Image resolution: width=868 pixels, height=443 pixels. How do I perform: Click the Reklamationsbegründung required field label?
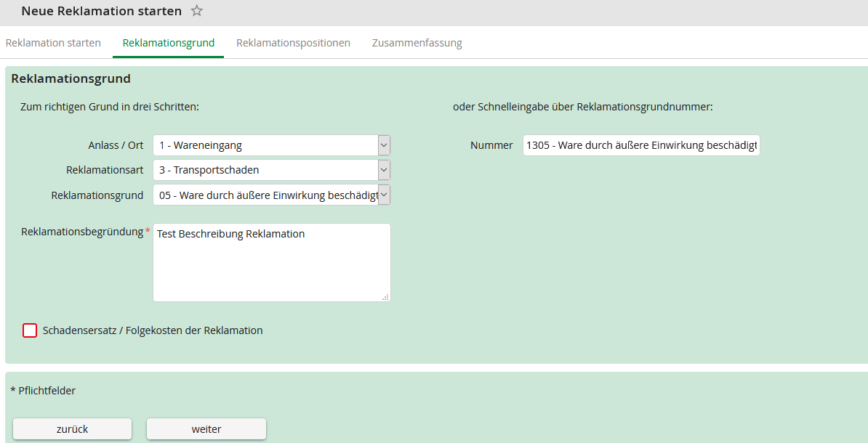point(82,232)
